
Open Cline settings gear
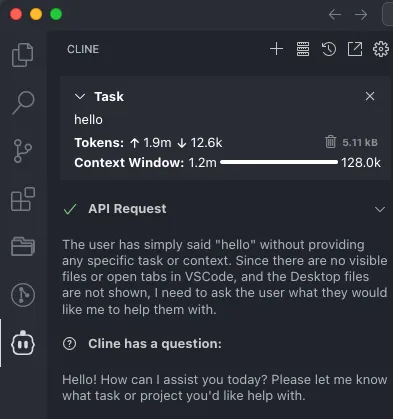[381, 49]
